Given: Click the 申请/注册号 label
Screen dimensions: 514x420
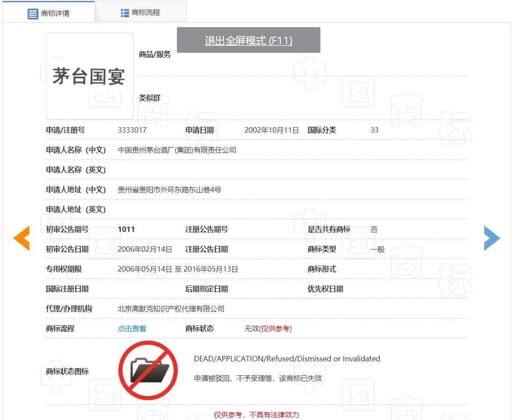Looking at the screenshot, I should 65,130.
